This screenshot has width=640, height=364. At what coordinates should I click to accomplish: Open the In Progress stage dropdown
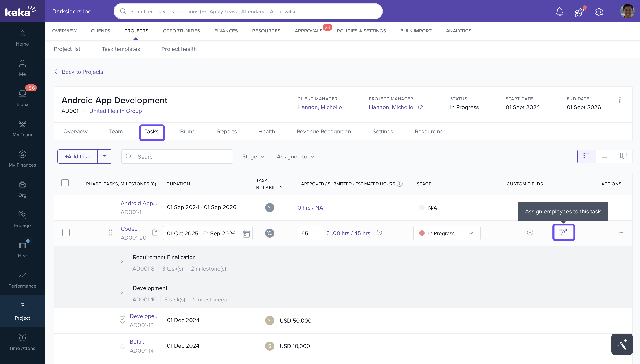447,233
